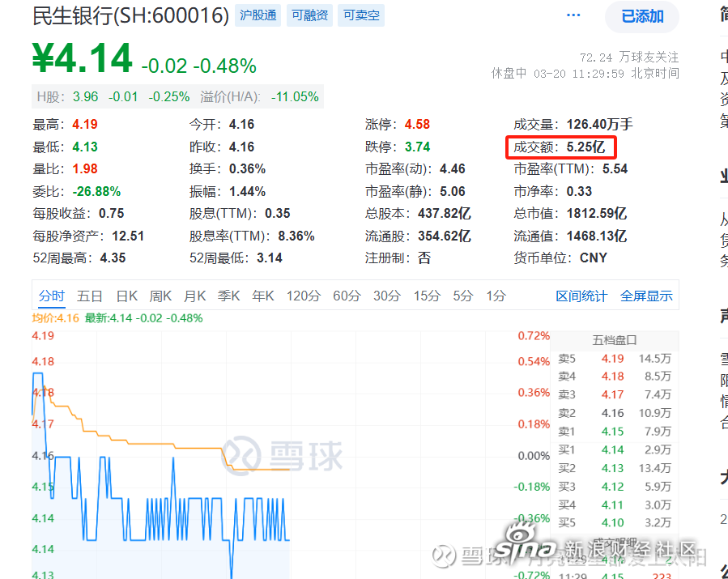Click the 72.24 万球友关注 follower count

(629, 57)
